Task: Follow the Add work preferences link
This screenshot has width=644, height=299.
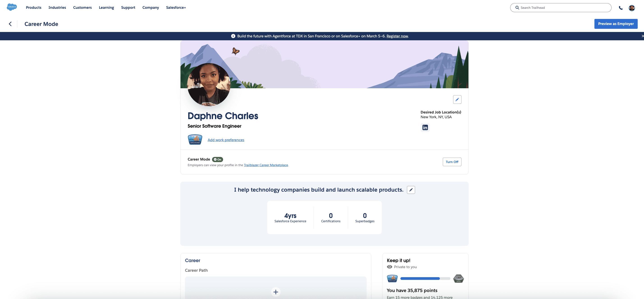Action: click(226, 140)
